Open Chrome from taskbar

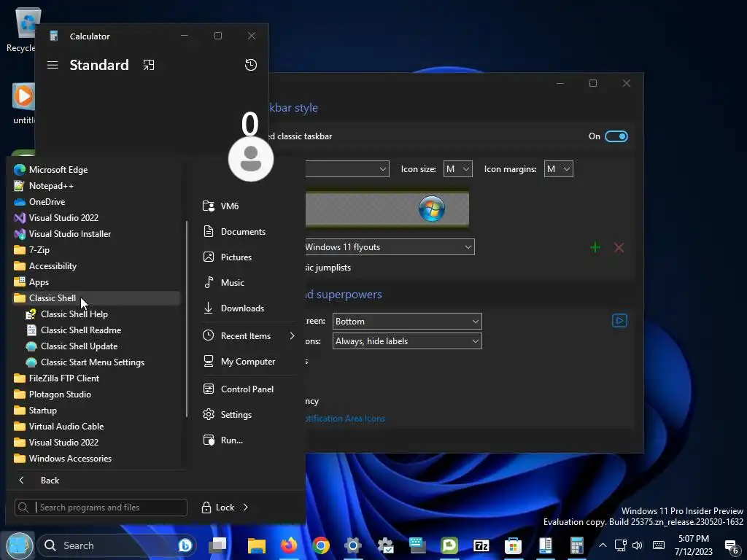coord(321,545)
